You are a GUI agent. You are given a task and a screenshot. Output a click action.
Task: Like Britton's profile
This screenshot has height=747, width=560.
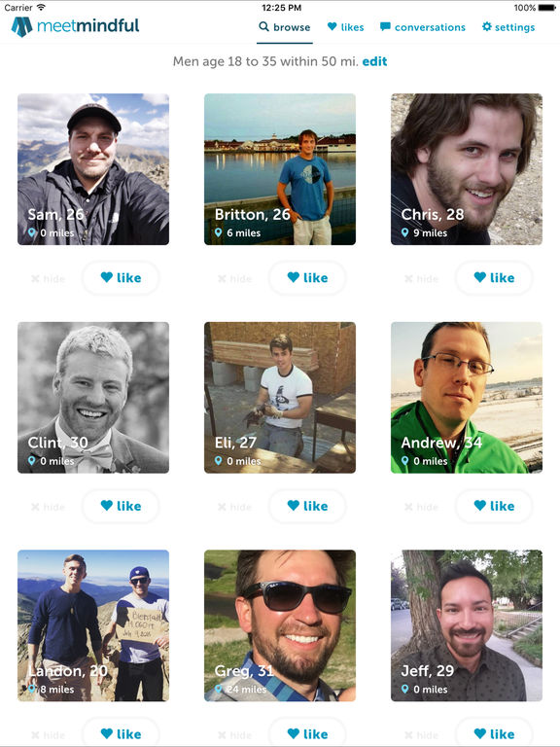(x=307, y=278)
